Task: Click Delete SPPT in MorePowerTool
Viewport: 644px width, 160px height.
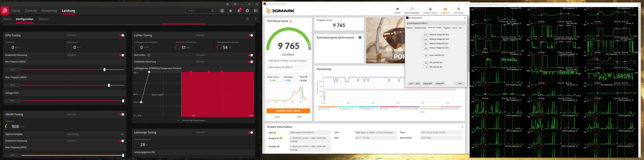Action: [x=428, y=84]
